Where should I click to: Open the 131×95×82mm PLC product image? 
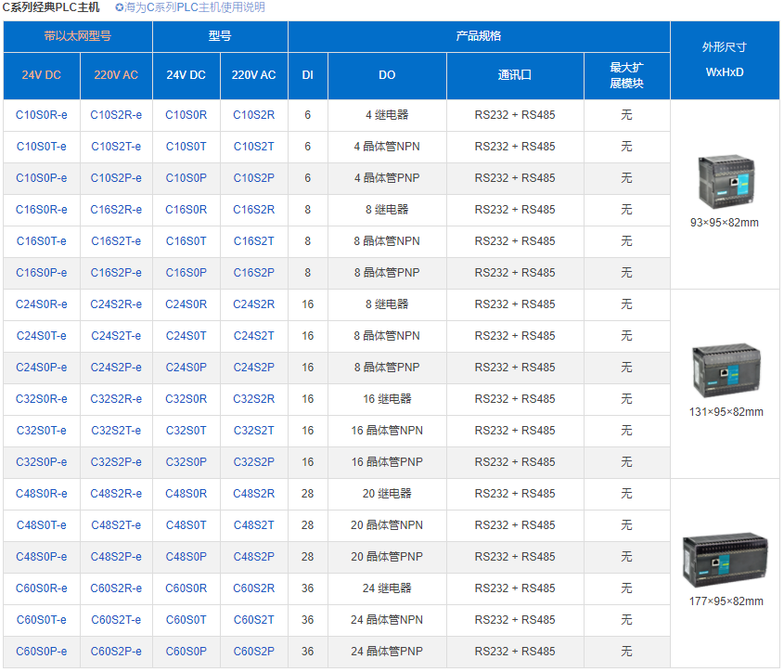725,369
